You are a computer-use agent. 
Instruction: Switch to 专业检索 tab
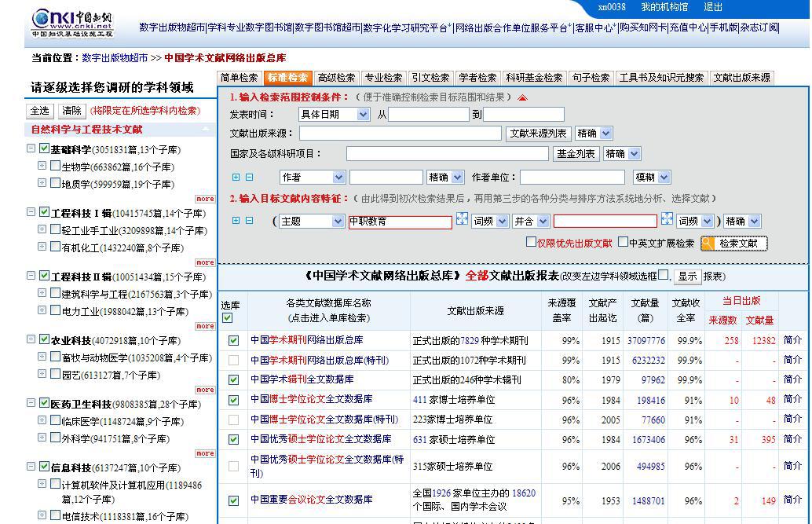(x=383, y=78)
